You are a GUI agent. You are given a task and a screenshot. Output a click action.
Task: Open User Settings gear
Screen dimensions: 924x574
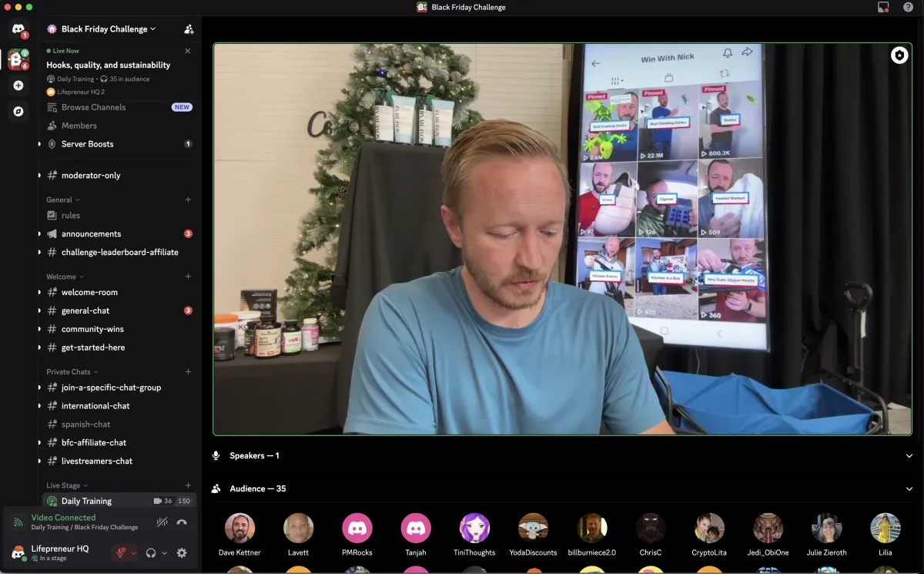pyautogui.click(x=182, y=552)
